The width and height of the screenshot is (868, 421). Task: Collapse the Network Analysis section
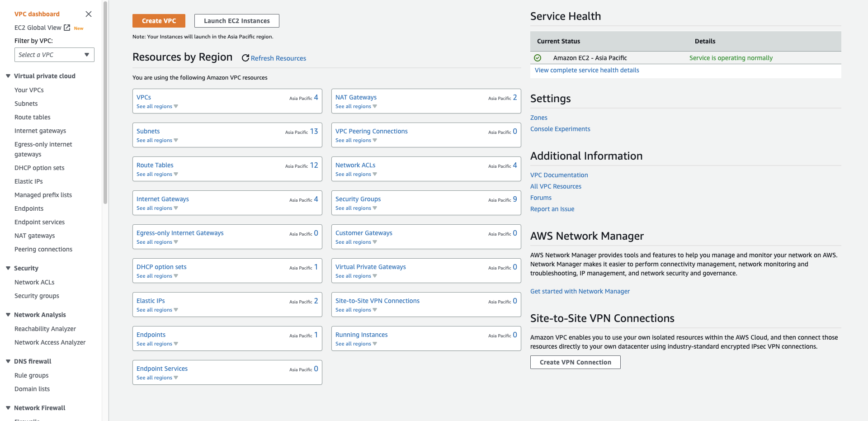[x=8, y=315]
